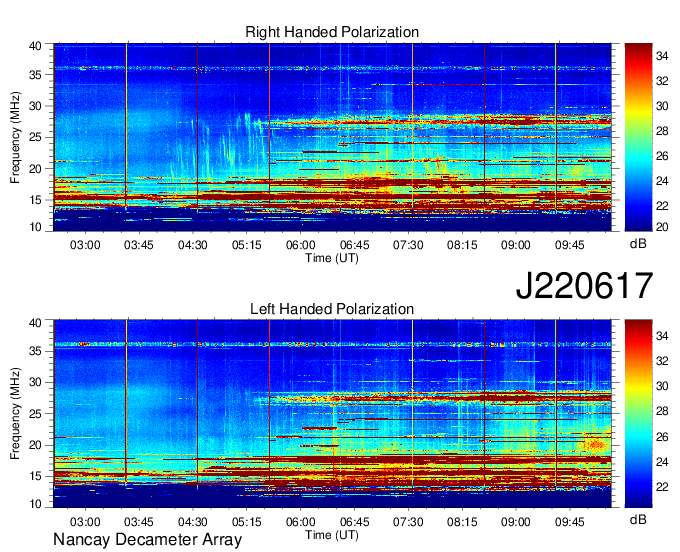The height and width of the screenshot is (552, 680).
Task: Click the 32 dB value on Right Handed colorbar
Action: point(662,81)
